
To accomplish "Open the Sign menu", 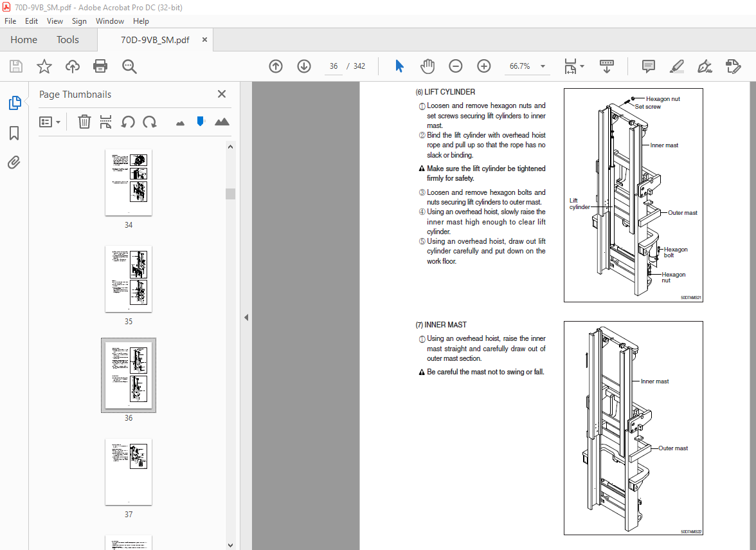I will tap(79, 21).
